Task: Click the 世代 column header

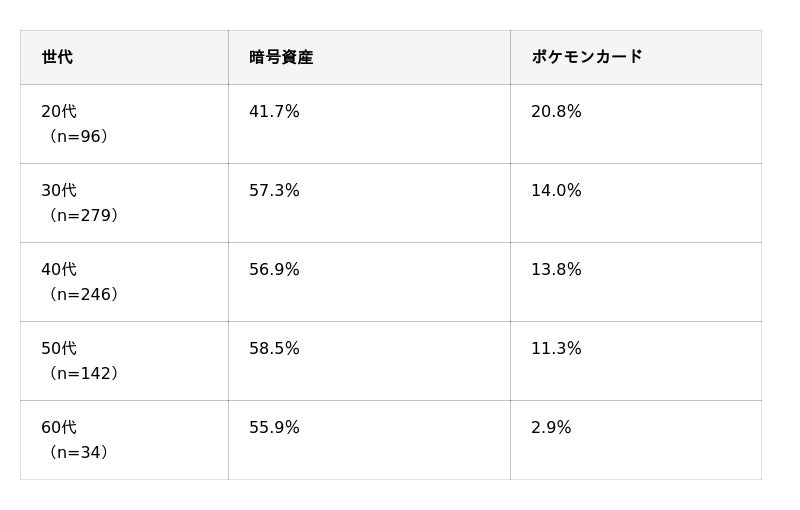Action: (57, 57)
